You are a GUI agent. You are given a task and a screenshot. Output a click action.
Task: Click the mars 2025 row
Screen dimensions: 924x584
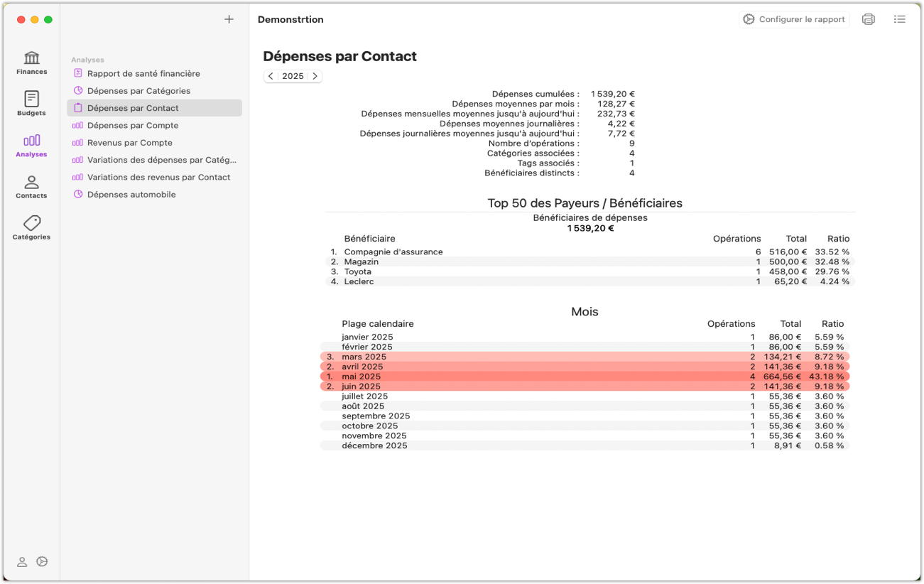point(585,357)
